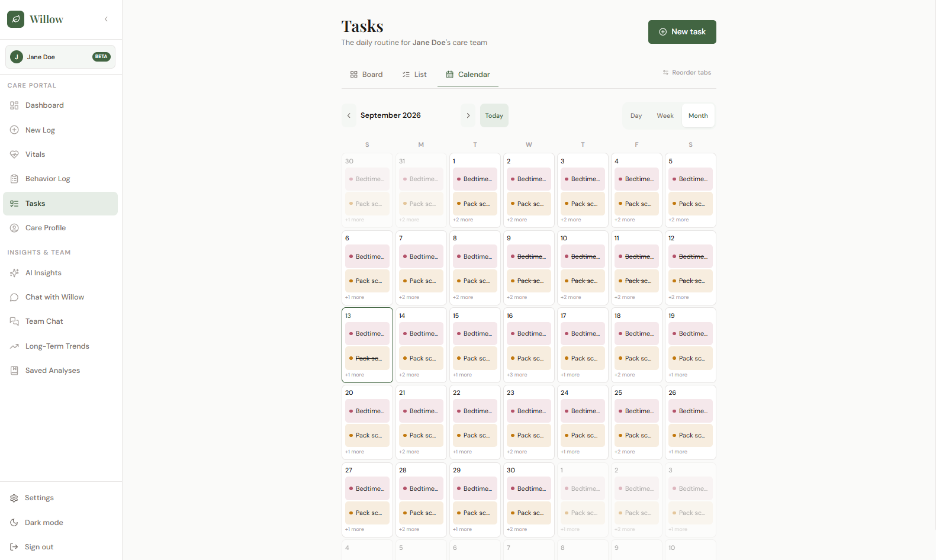The height and width of the screenshot is (560, 936).
Task: Switch to the List tab
Action: (414, 75)
